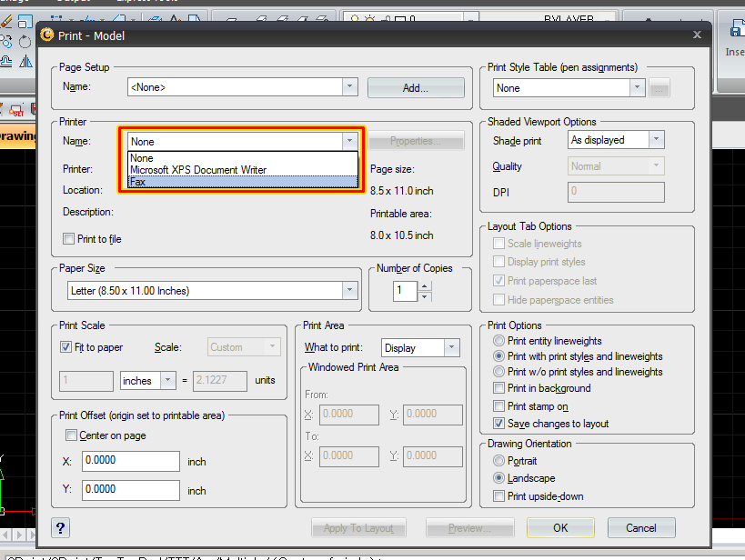The width and height of the screenshot is (745, 560).
Task: Enable Print in background option
Action: (498, 388)
